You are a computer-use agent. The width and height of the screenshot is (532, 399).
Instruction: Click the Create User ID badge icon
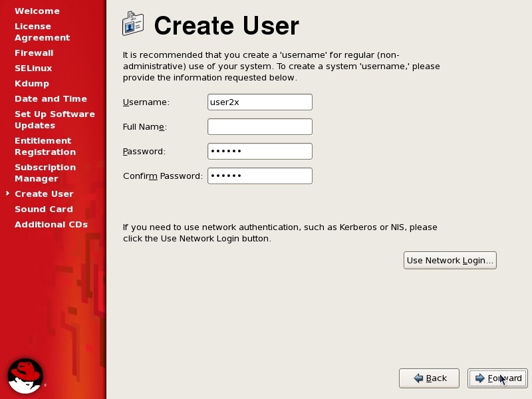(132, 24)
